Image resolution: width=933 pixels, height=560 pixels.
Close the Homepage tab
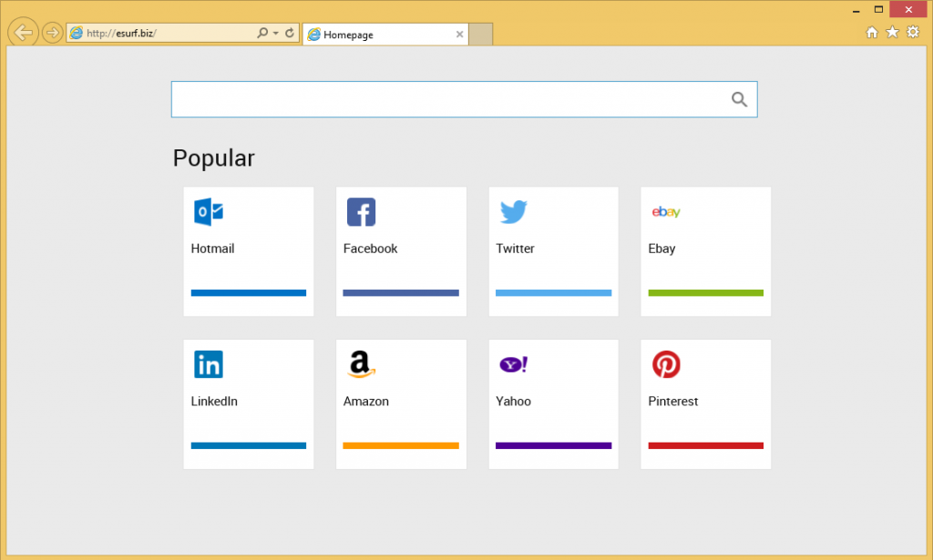click(459, 35)
